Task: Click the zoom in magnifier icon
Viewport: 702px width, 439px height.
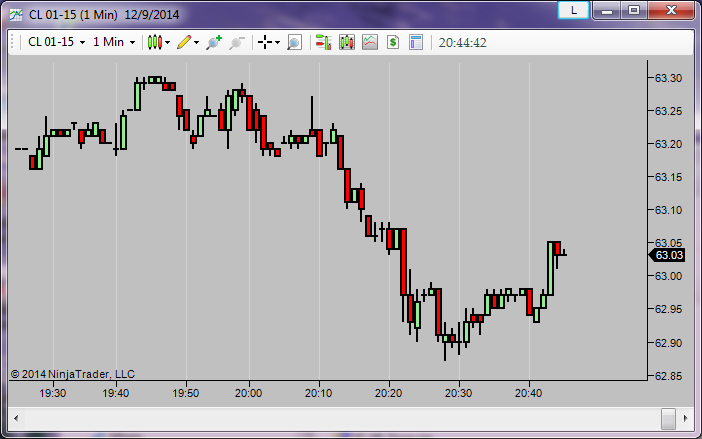Action: point(214,43)
